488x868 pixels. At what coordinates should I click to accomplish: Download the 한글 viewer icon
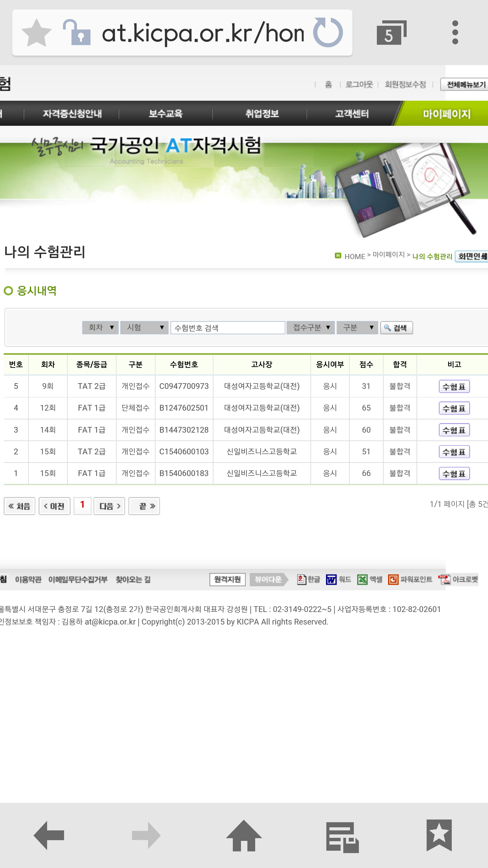pyautogui.click(x=308, y=579)
